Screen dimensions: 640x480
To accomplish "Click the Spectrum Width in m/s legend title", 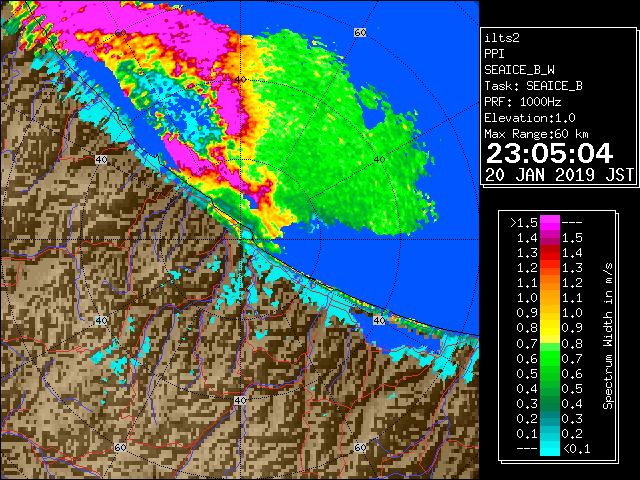I will [x=608, y=336].
